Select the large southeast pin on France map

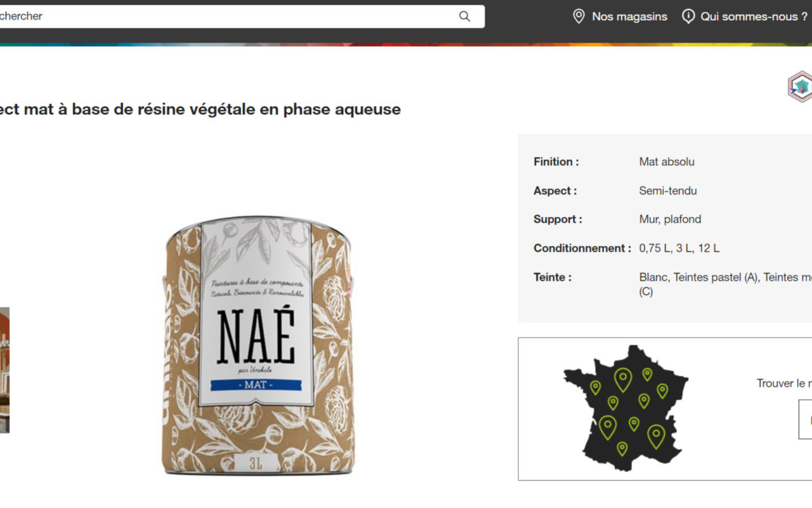[656, 436]
